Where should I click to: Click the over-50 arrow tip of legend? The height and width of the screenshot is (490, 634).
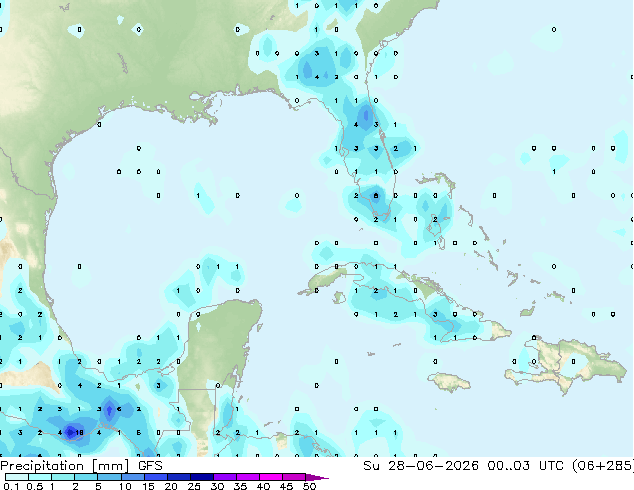317,478
